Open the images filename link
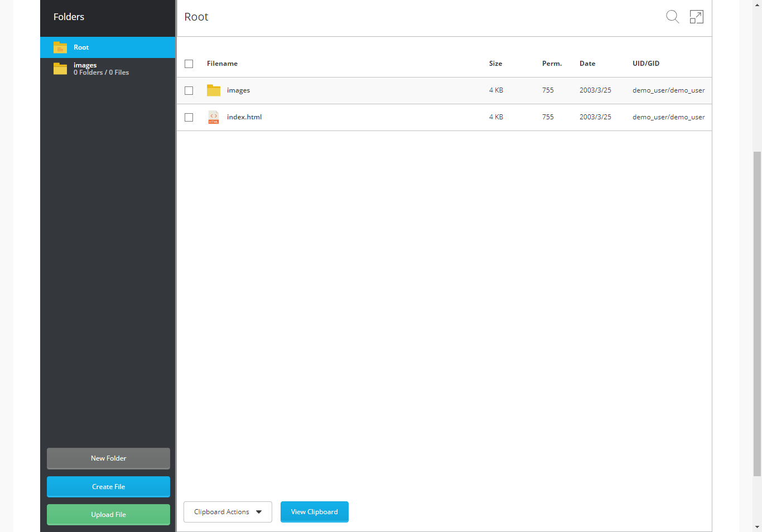 [x=238, y=90]
